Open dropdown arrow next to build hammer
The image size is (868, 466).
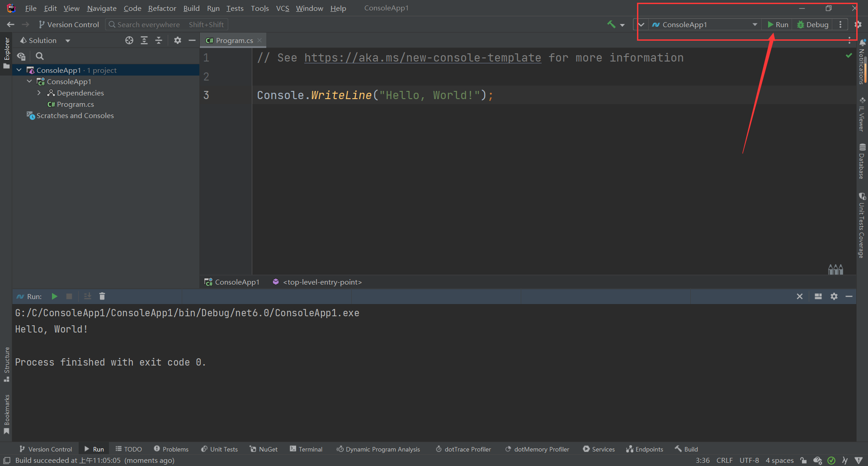(x=623, y=25)
